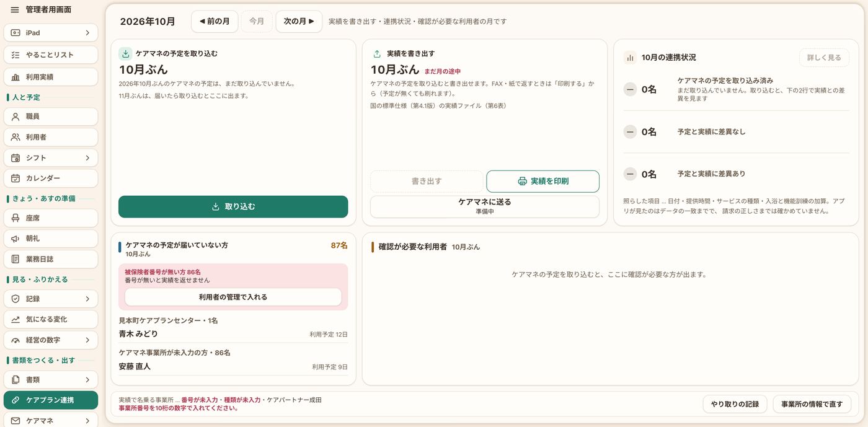Expand the 経営の数字 submenu chevron
The width and height of the screenshot is (868, 427).
[x=87, y=340]
